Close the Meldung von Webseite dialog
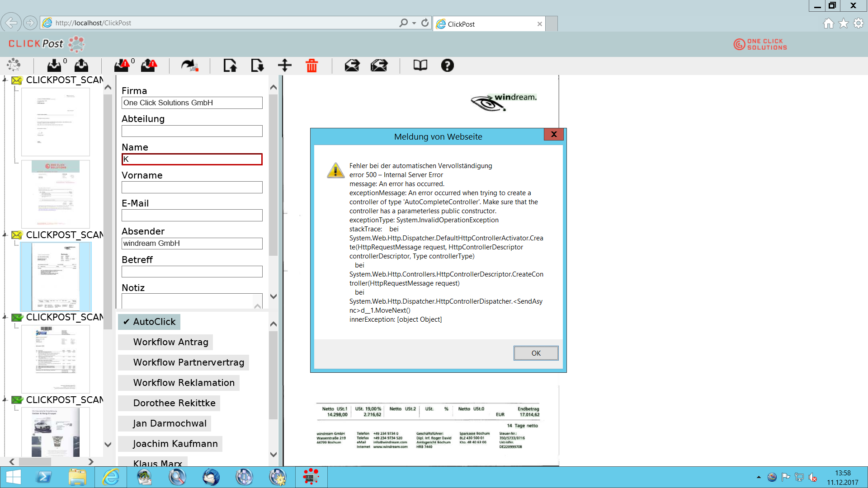The image size is (868, 488). coord(553,134)
